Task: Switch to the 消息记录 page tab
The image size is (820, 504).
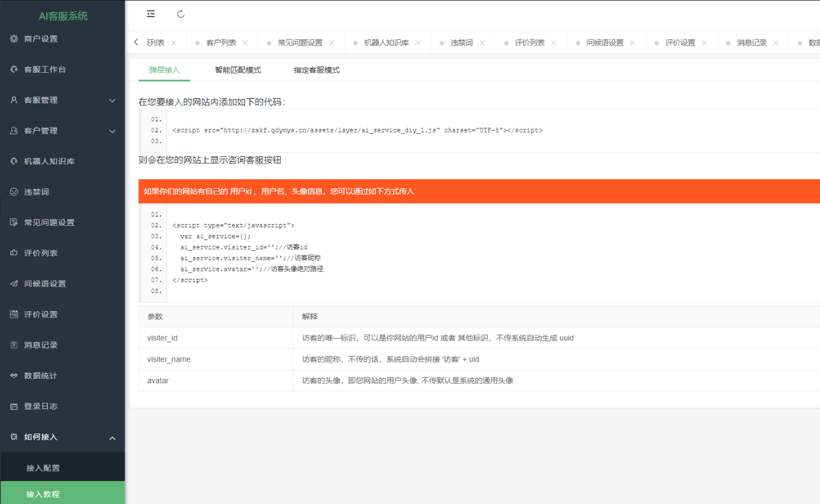Action: point(752,43)
